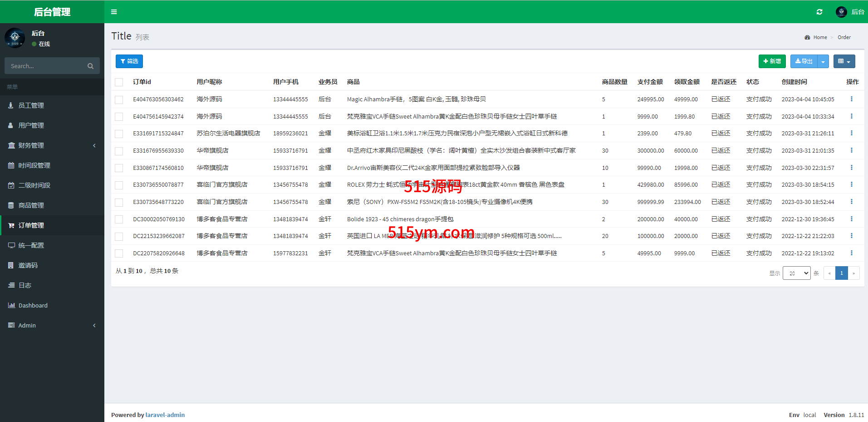
Task: Select checkbox for order E404756145942374
Action: coord(119,117)
